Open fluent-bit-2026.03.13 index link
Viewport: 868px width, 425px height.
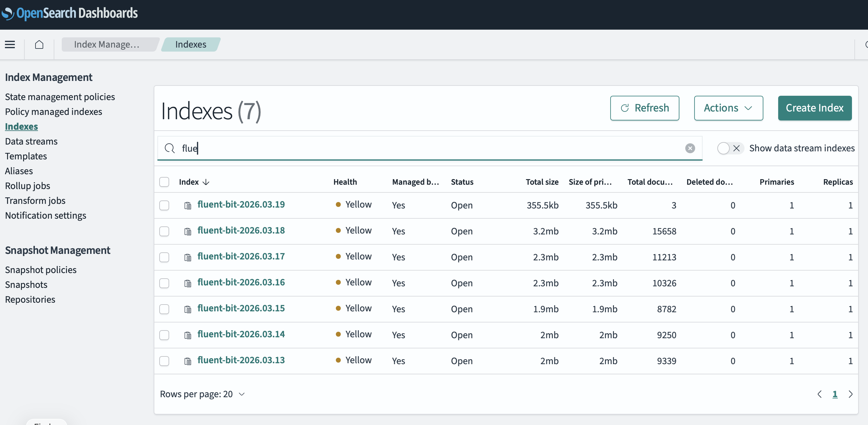pyautogui.click(x=241, y=360)
